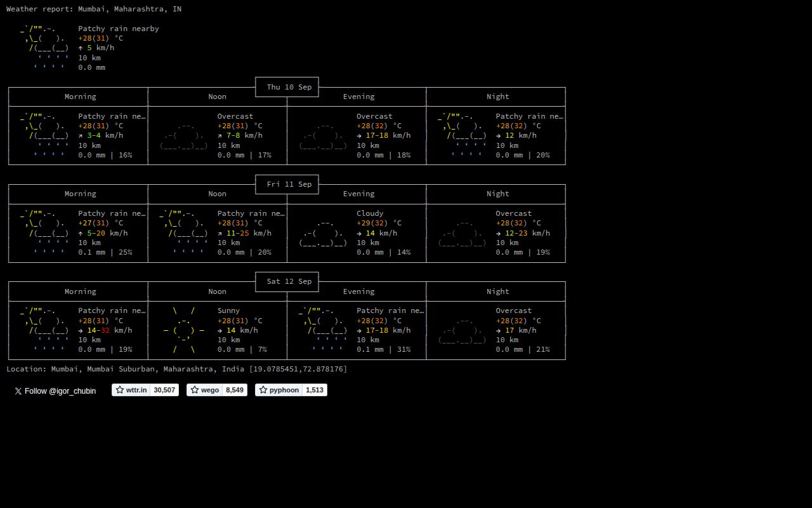Click '+27(31) °C' on Friday Morning
Image resolution: width=812 pixels, height=508 pixels.
(x=101, y=223)
